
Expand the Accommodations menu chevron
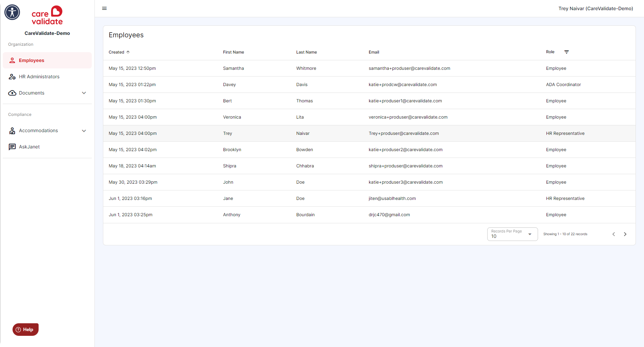pyautogui.click(x=84, y=131)
